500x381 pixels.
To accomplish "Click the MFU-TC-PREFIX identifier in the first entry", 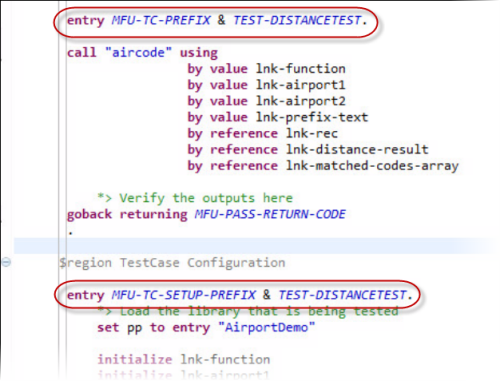I will click(161, 20).
